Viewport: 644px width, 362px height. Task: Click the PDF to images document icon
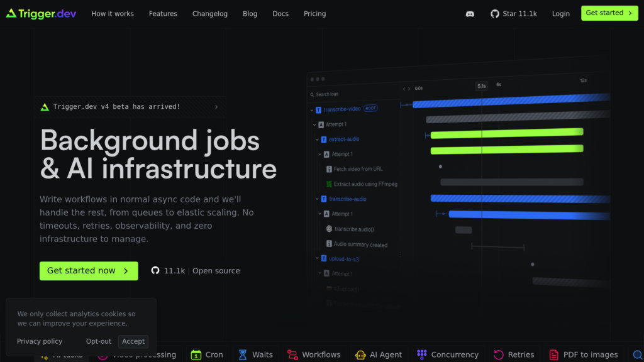554,354
